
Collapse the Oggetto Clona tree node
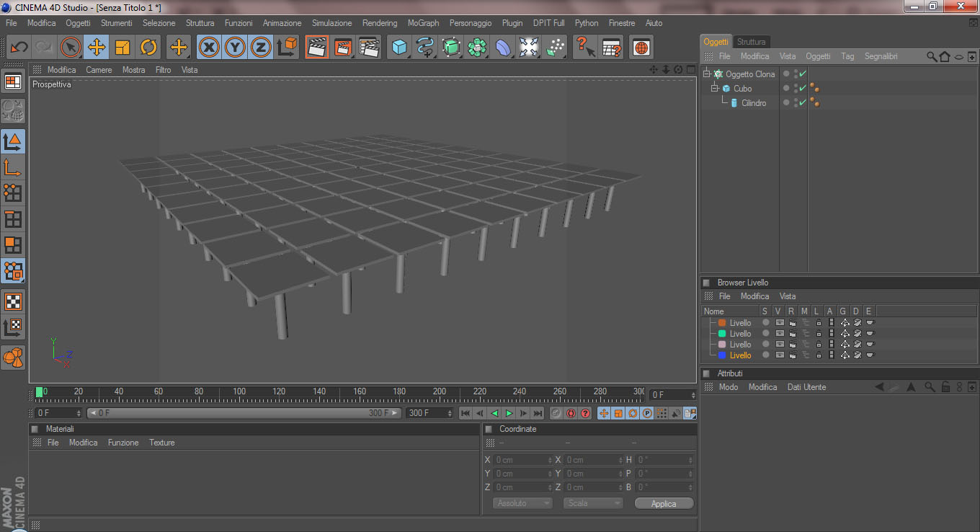[x=707, y=74]
